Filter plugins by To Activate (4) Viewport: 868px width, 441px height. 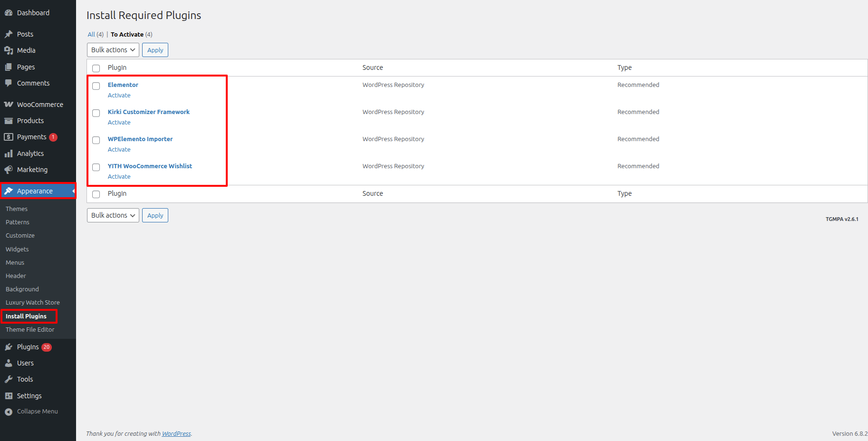pos(132,35)
